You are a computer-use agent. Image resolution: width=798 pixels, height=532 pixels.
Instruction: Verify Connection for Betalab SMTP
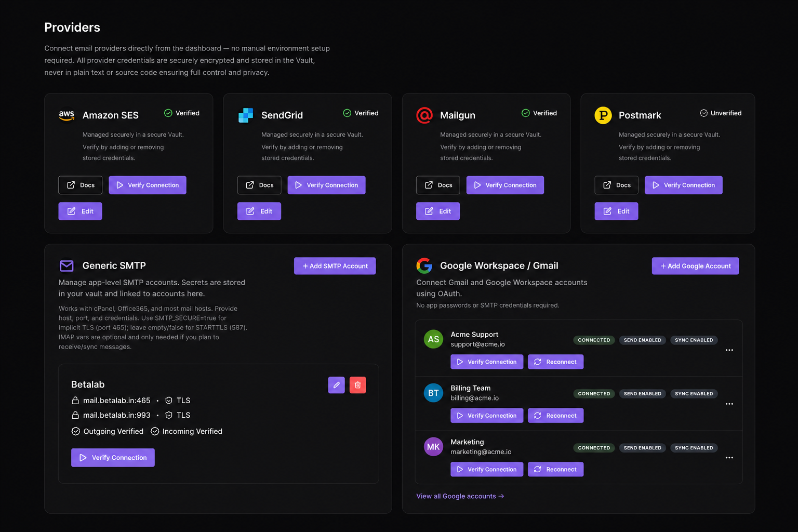[113, 458]
